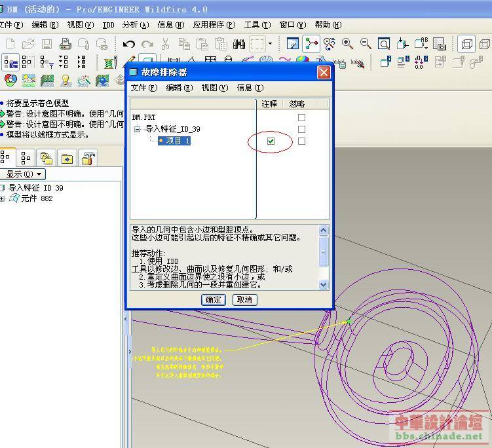Click the thread spool and needle icon
Image resolution: width=492 pixels, height=448 pixels.
(x=111, y=62)
